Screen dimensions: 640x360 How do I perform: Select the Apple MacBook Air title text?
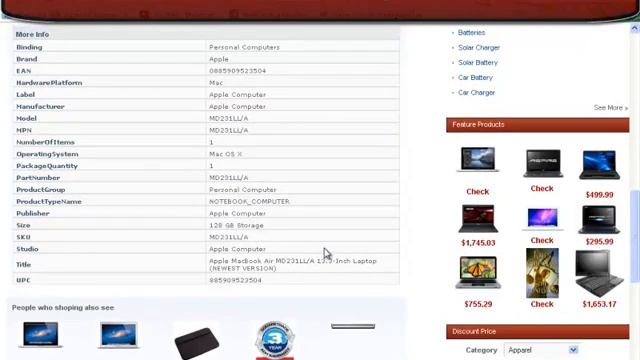click(293, 264)
